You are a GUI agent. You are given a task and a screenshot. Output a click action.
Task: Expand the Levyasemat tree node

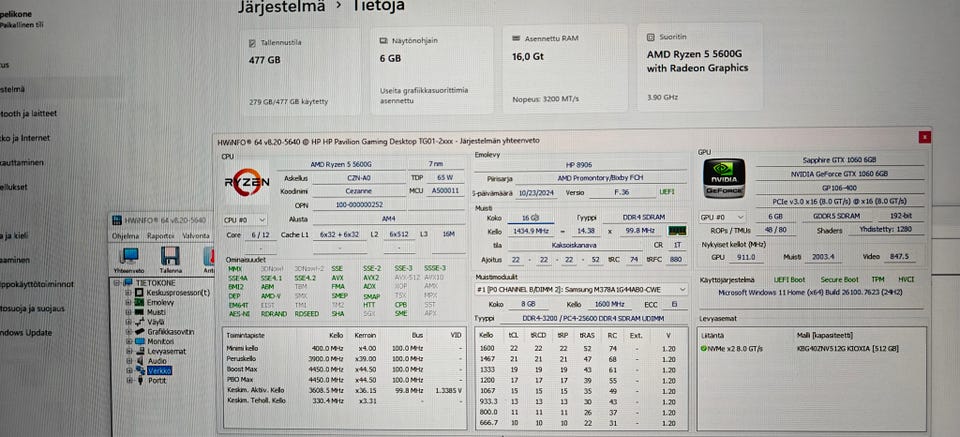click(129, 351)
